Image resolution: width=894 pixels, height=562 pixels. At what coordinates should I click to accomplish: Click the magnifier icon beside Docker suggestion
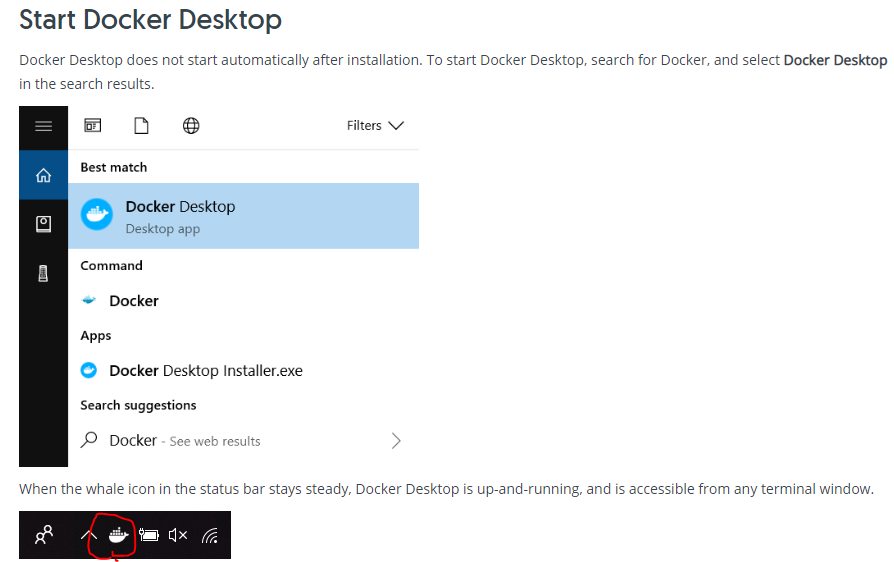tap(89, 440)
